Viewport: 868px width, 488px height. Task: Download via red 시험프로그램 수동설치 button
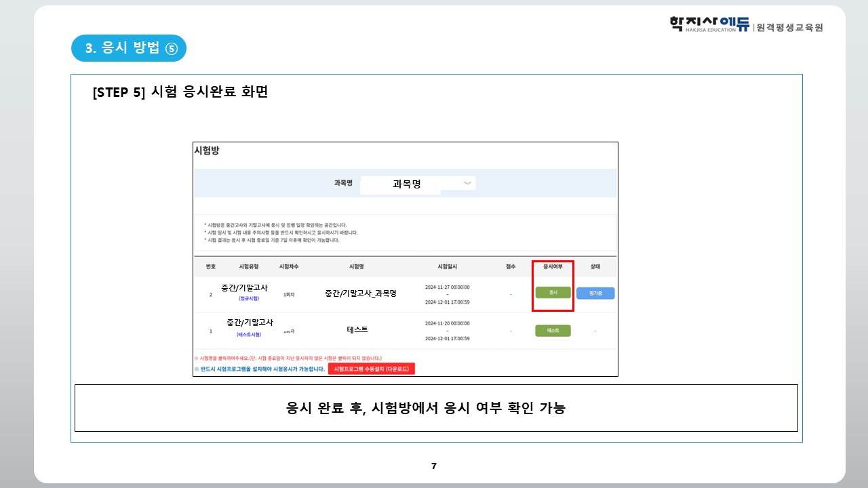coord(371,369)
